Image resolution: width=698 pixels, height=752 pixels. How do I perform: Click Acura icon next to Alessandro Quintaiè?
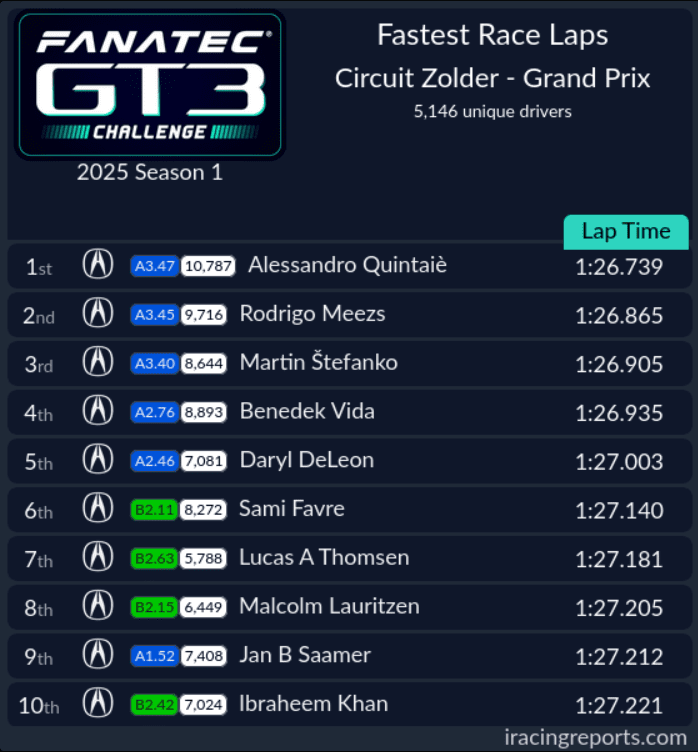[98, 264]
